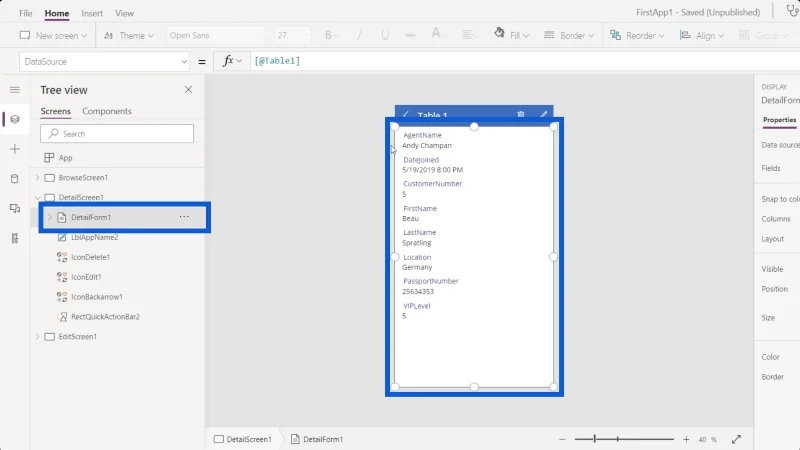Open the font color picker
The width and height of the screenshot is (800, 450).
click(438, 35)
